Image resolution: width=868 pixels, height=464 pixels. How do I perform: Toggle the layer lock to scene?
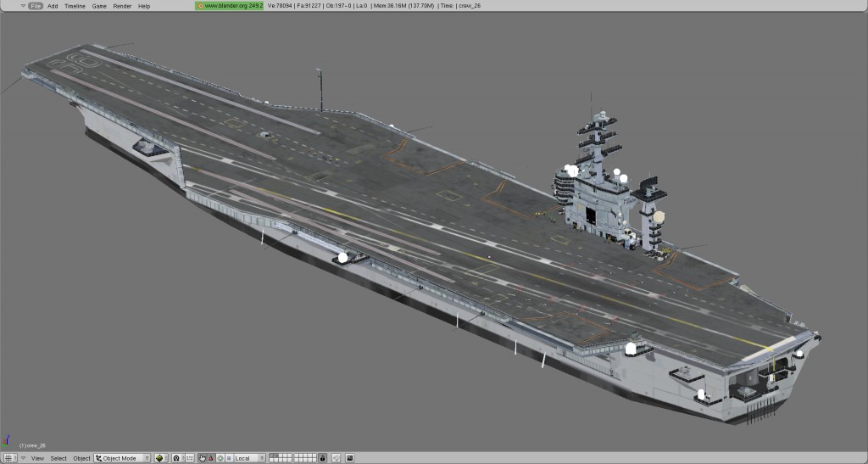(322, 458)
